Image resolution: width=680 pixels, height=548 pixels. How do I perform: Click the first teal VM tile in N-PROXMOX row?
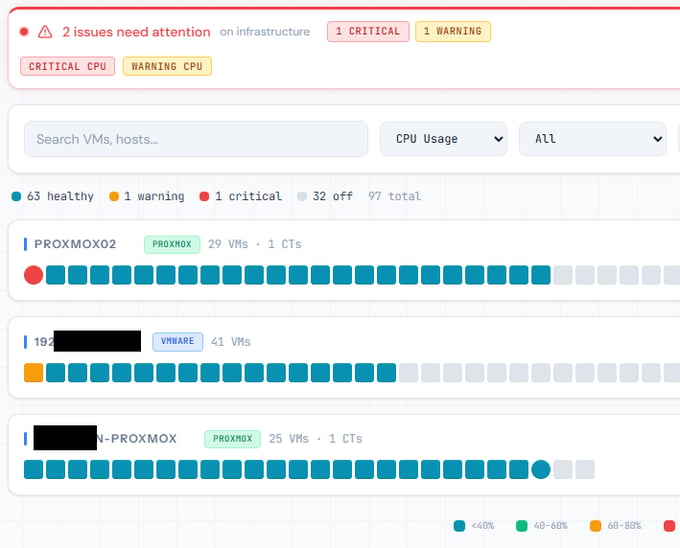coord(33,470)
